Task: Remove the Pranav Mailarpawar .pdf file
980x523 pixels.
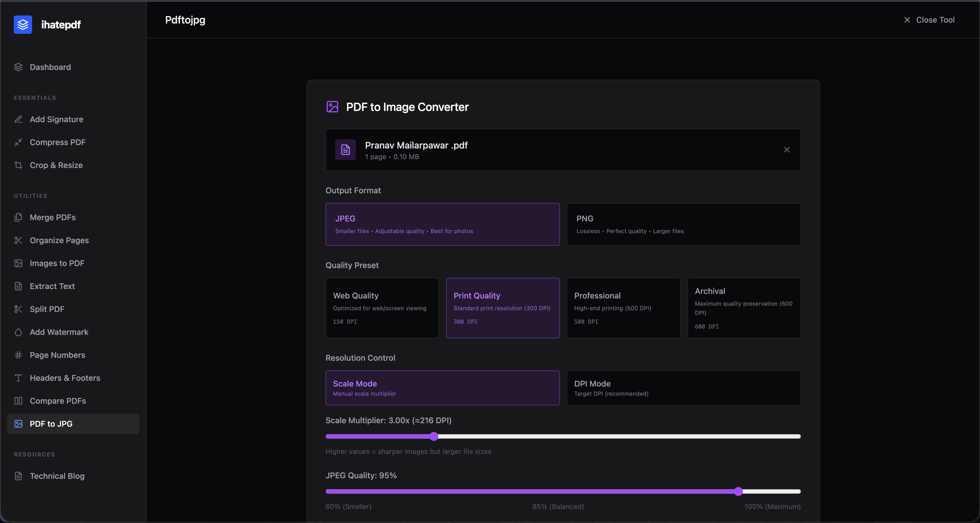Action: coord(786,150)
